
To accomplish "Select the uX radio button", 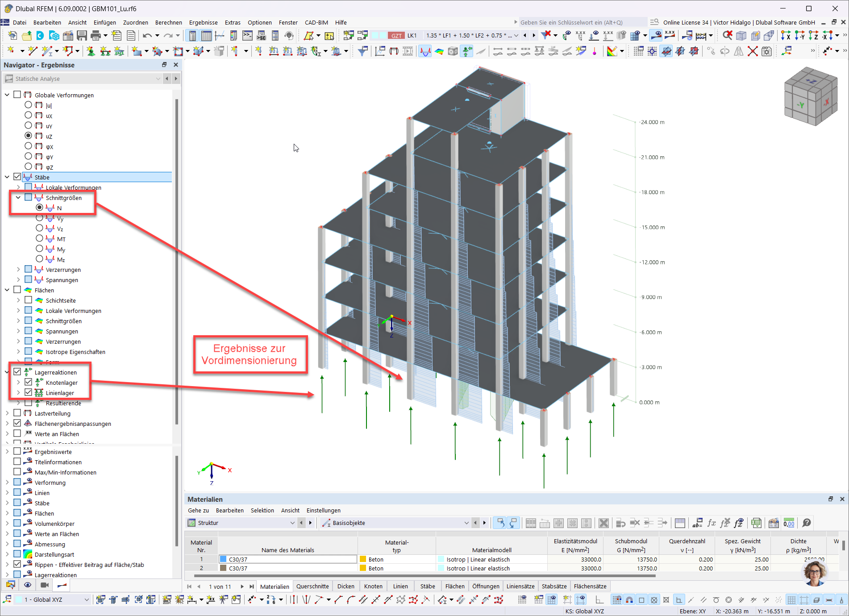I will (28, 115).
